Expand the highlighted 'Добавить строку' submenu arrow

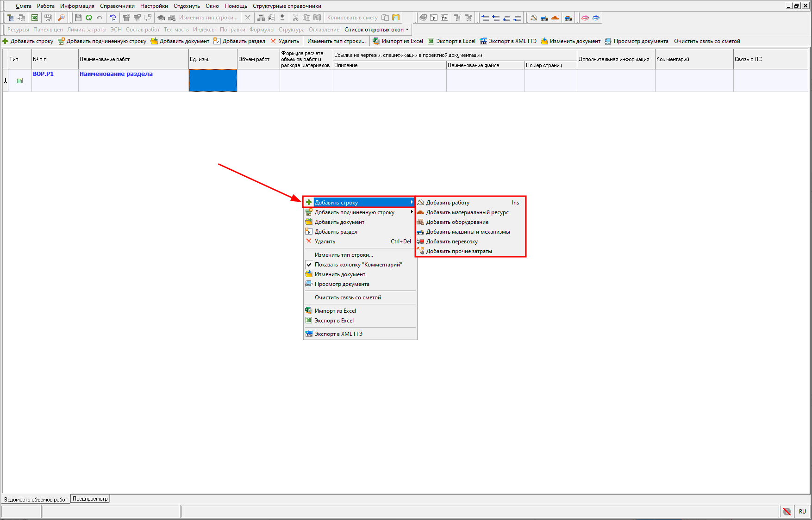click(412, 202)
